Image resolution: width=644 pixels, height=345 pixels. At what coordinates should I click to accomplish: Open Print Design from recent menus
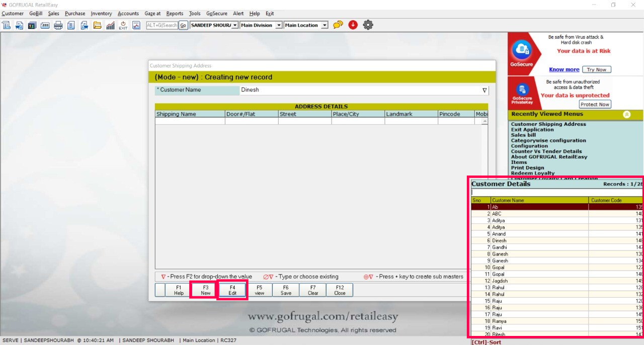point(528,168)
